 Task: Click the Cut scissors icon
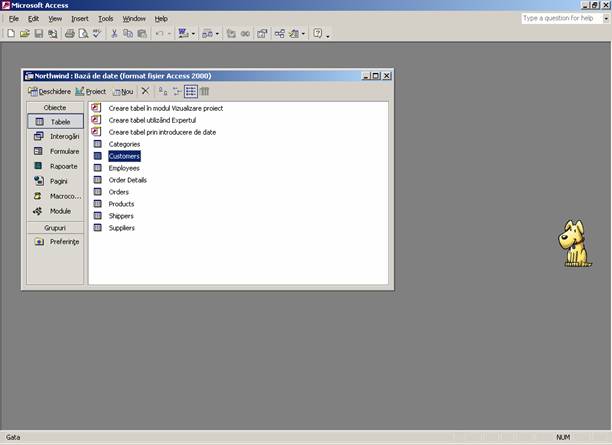114,33
